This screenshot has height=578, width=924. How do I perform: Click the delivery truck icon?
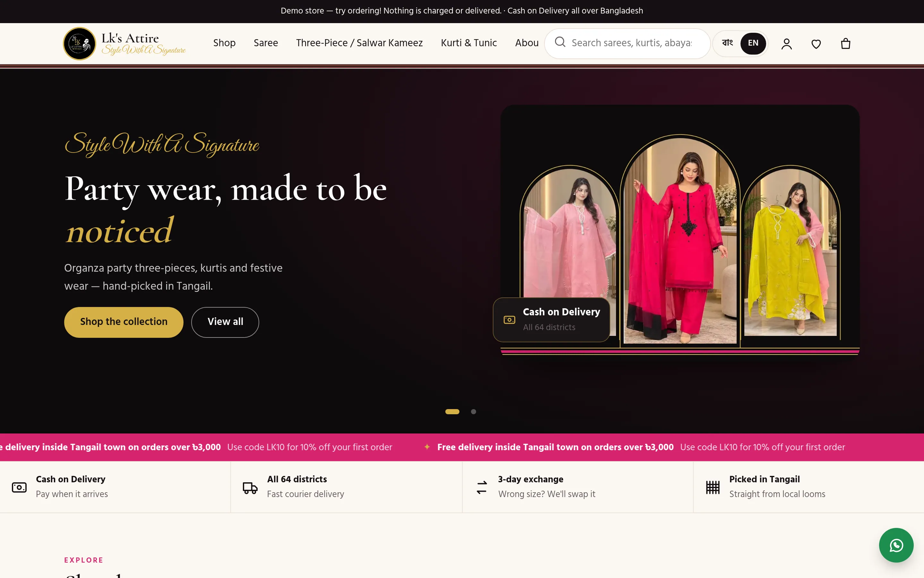point(251,487)
